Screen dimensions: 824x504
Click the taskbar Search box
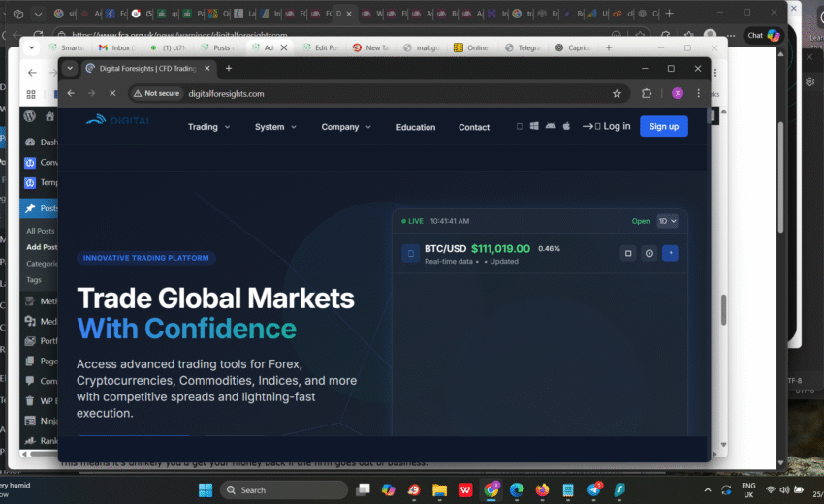pyautogui.click(x=284, y=490)
